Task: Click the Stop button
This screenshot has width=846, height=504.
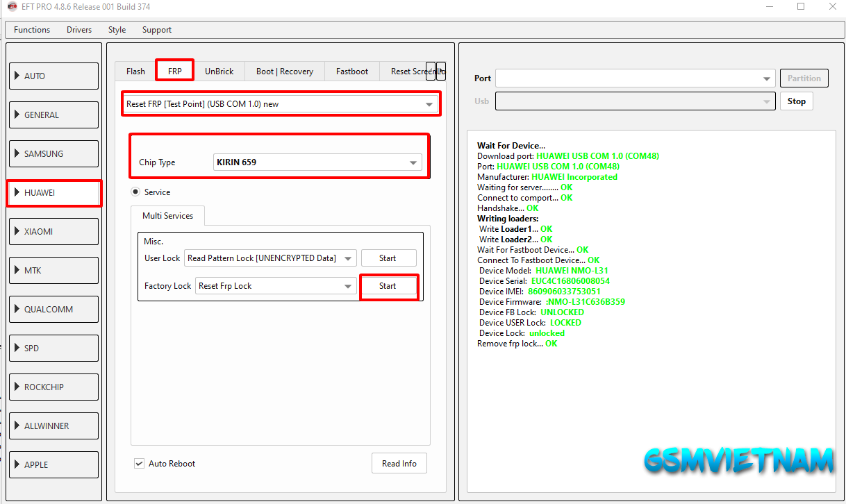Action: pos(797,101)
